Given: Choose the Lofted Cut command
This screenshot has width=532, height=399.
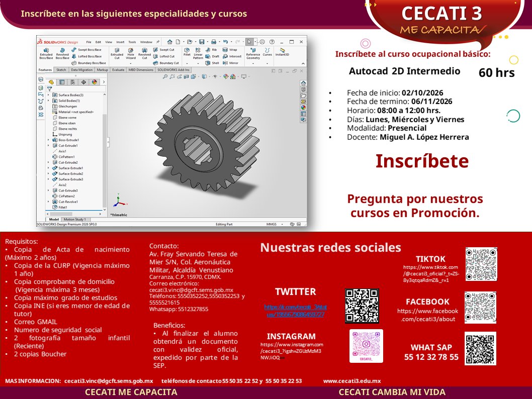Looking at the screenshot, I should (x=164, y=56).
